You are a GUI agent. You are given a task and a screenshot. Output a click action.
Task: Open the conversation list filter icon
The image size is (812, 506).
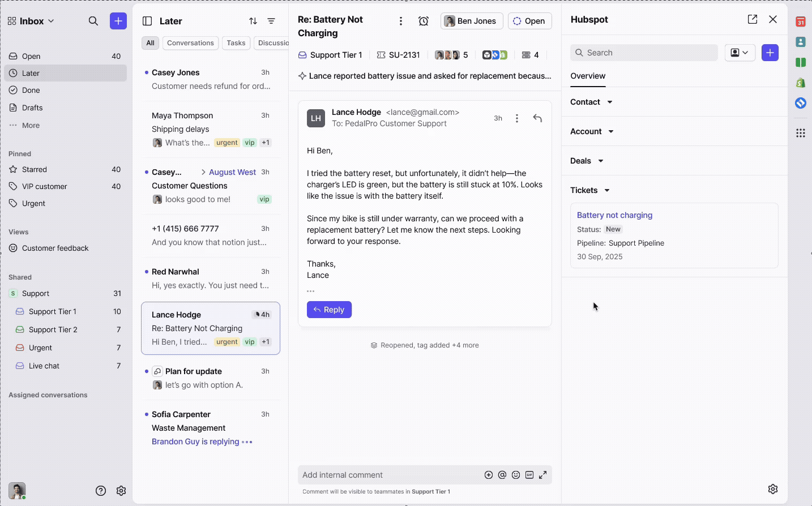[x=271, y=21]
